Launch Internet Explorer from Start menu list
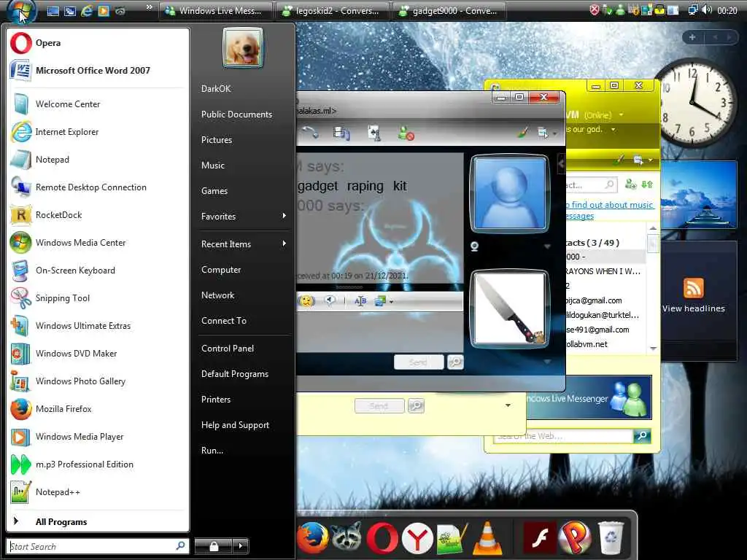747x560 pixels. coord(97,132)
